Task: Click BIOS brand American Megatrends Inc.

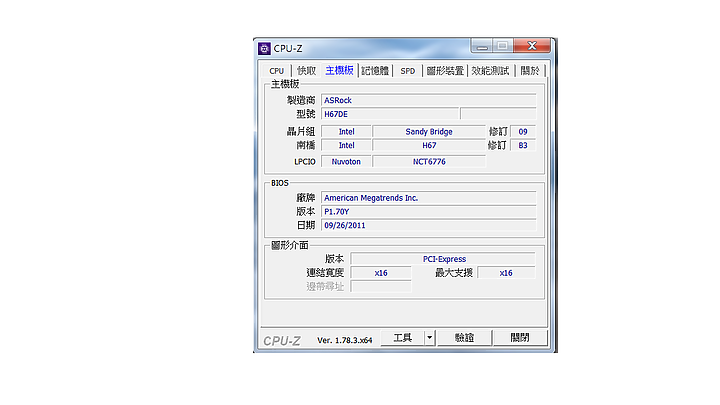Action: pyautogui.click(x=428, y=198)
